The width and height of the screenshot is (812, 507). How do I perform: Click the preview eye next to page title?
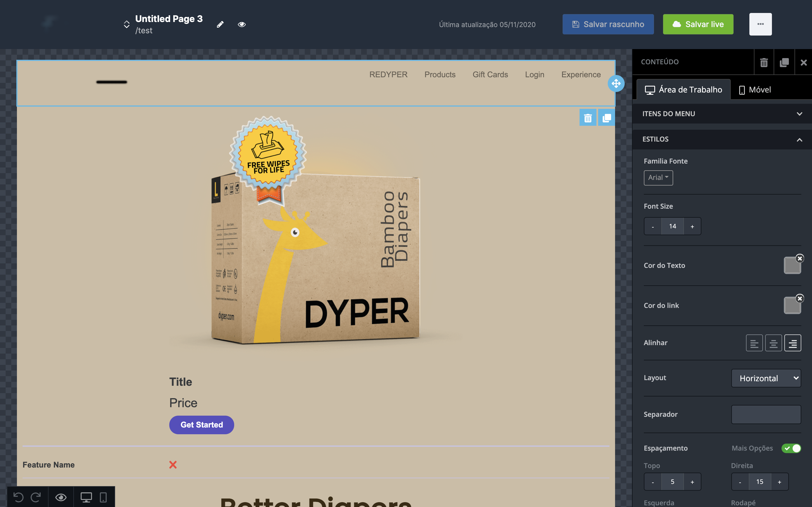point(242,25)
